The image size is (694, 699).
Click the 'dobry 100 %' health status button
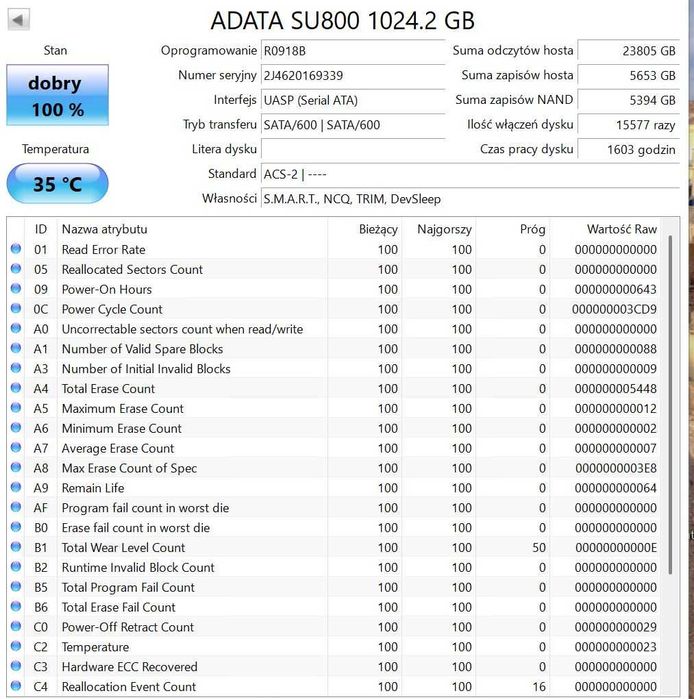(57, 95)
